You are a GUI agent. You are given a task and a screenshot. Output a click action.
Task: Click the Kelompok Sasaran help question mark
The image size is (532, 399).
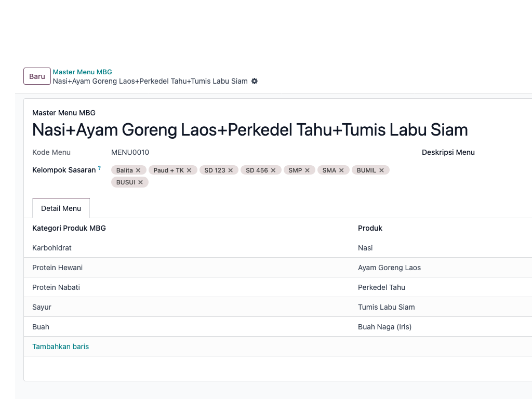click(99, 168)
